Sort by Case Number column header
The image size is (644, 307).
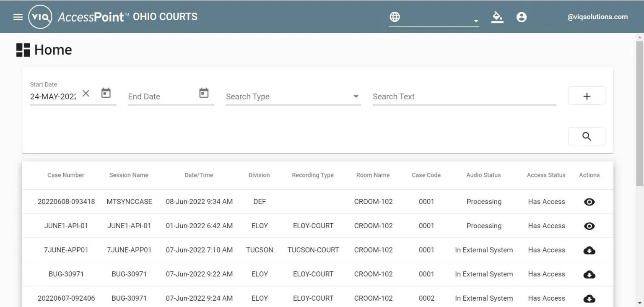click(66, 175)
